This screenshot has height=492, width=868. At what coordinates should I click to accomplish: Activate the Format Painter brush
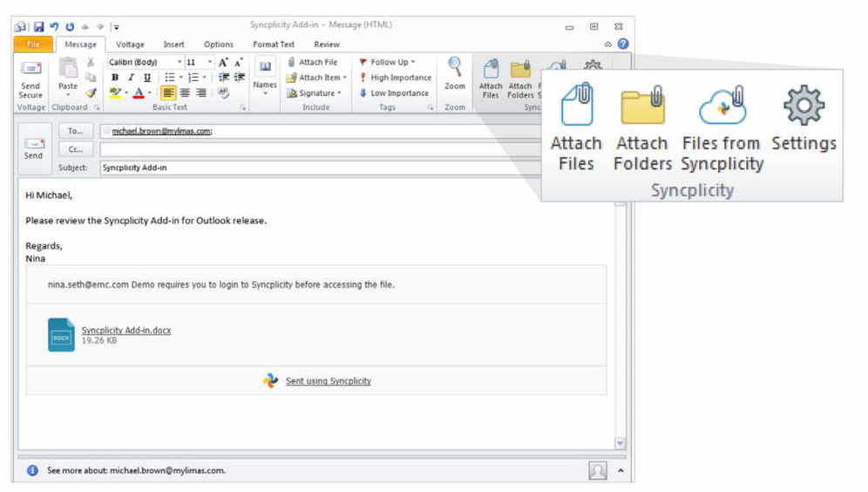pyautogui.click(x=91, y=92)
